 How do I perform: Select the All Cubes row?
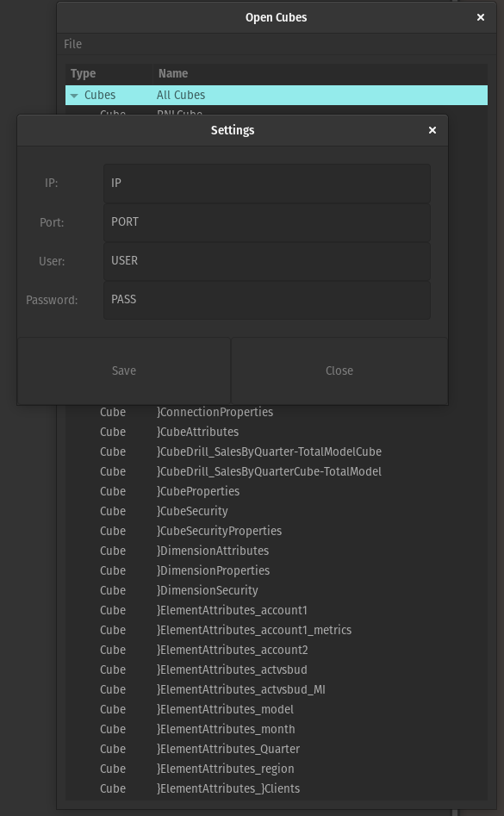coord(277,96)
